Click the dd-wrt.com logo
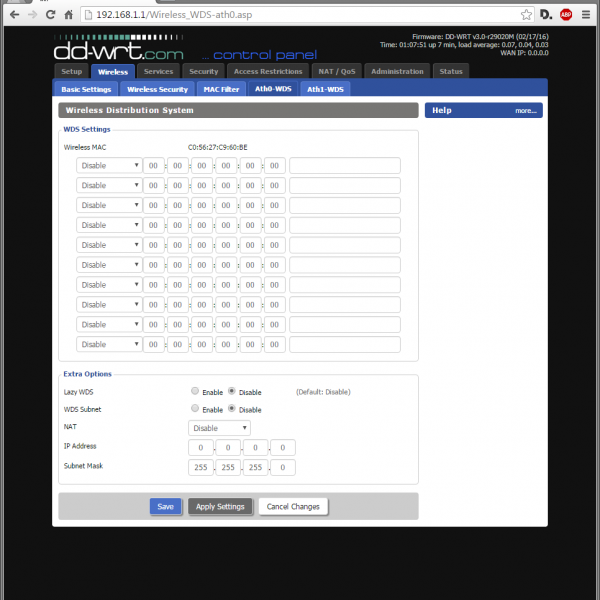 click(x=119, y=47)
